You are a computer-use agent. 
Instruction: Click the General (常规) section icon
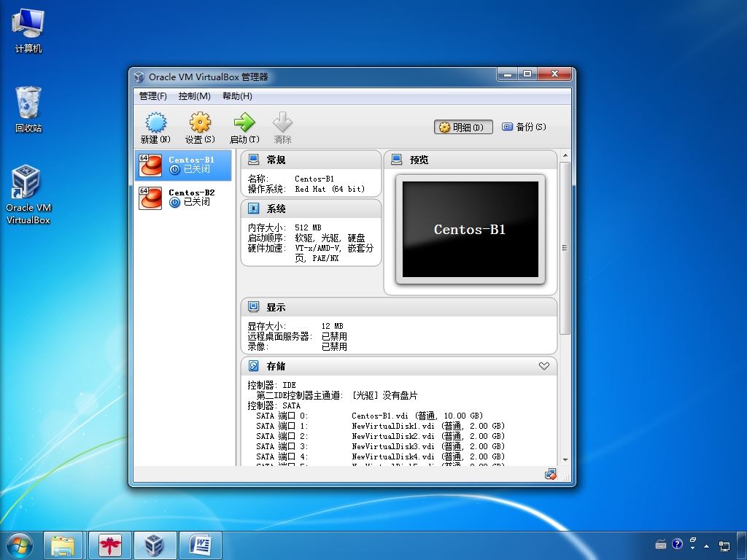pyautogui.click(x=253, y=160)
